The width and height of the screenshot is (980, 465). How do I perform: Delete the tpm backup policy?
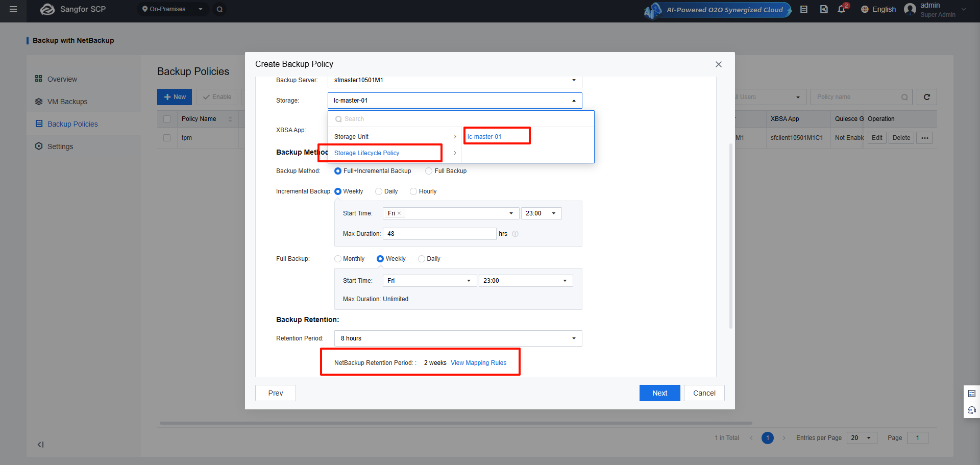901,138
